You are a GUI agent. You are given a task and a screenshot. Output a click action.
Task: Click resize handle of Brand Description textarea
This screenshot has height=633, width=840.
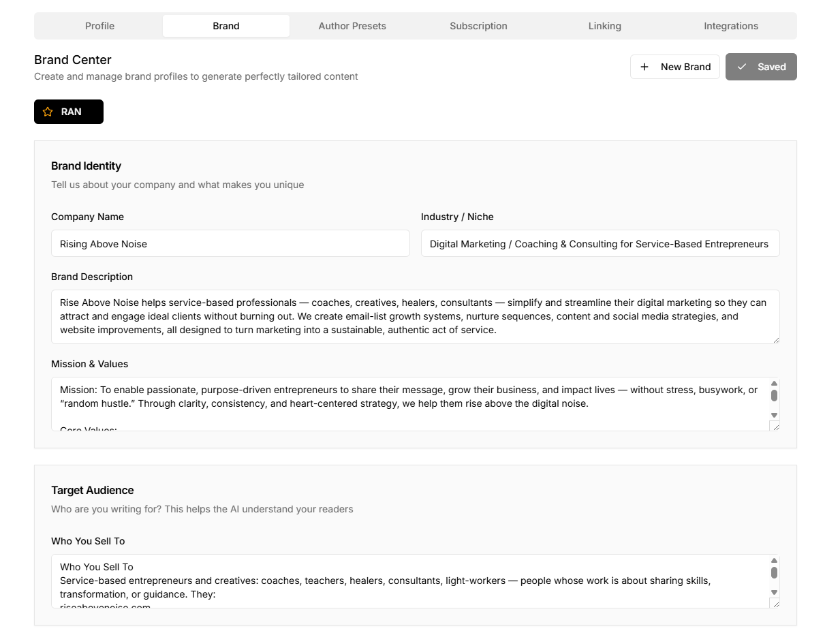(775, 339)
